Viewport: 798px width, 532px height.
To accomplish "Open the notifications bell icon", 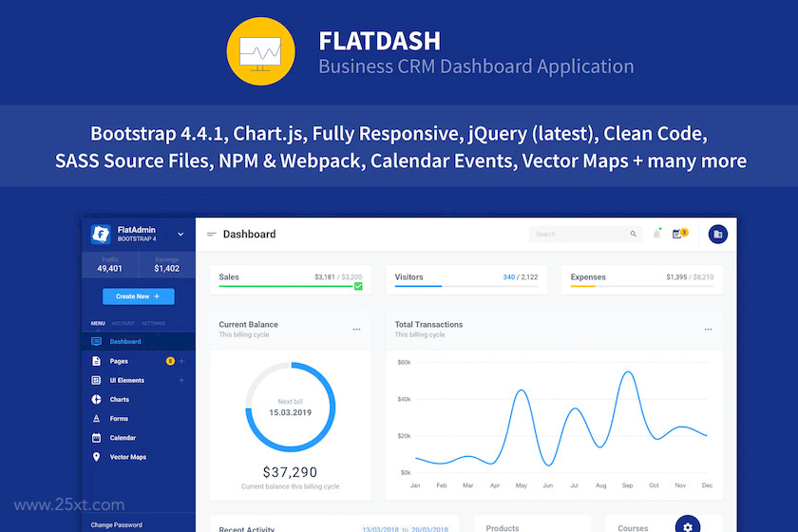I will pos(657,234).
